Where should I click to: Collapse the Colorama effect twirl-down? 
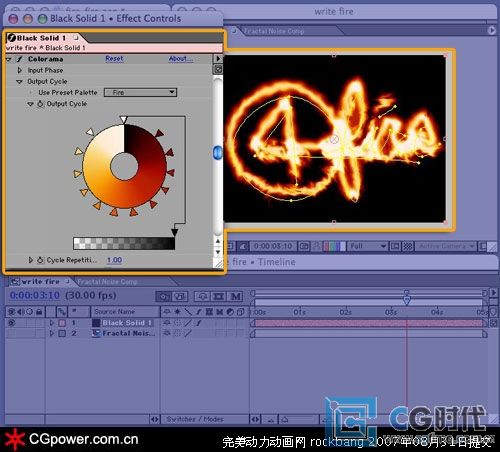[9, 59]
